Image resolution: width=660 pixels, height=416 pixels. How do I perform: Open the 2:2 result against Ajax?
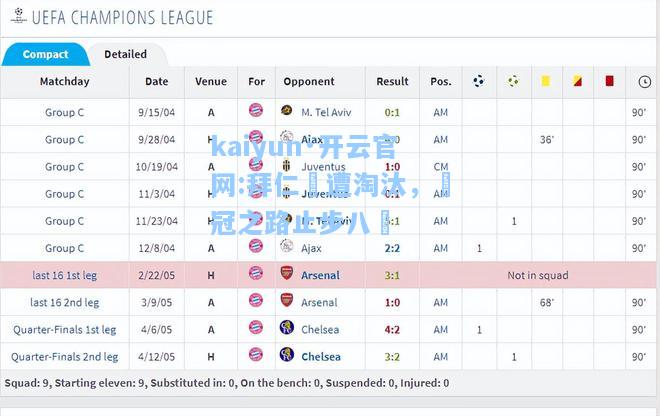[x=392, y=248]
